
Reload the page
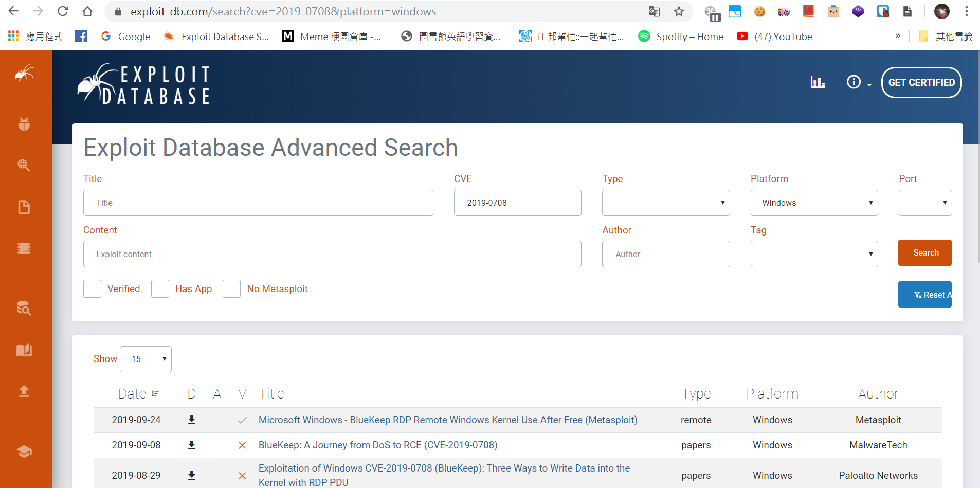point(63,11)
